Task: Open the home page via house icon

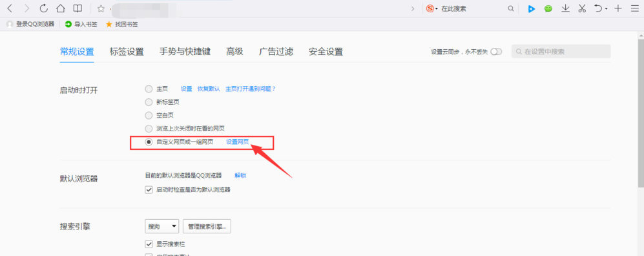Action: coord(60,8)
